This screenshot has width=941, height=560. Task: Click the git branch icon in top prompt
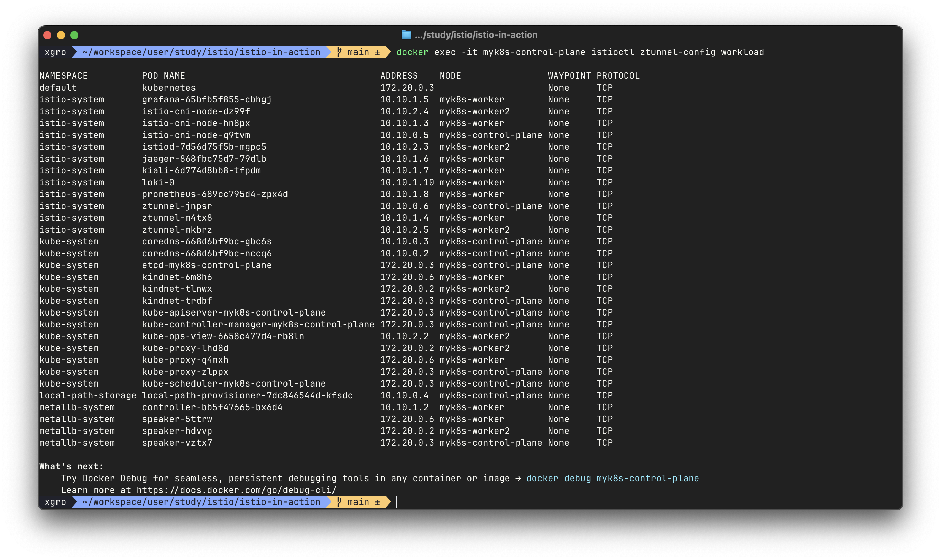339,52
